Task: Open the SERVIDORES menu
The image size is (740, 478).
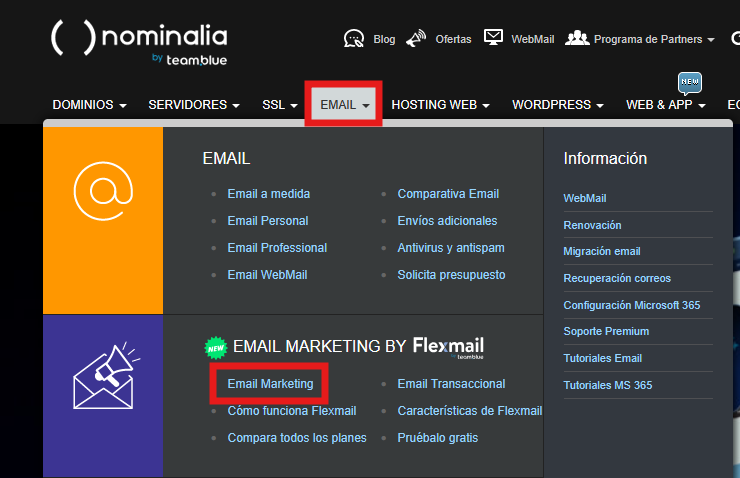Action: [x=194, y=105]
